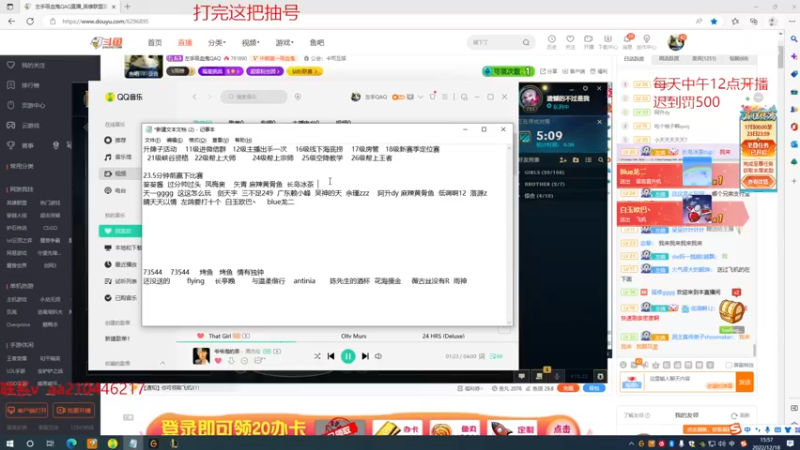Toggle the heart on the playing song
800x450 pixels.
pos(218,361)
